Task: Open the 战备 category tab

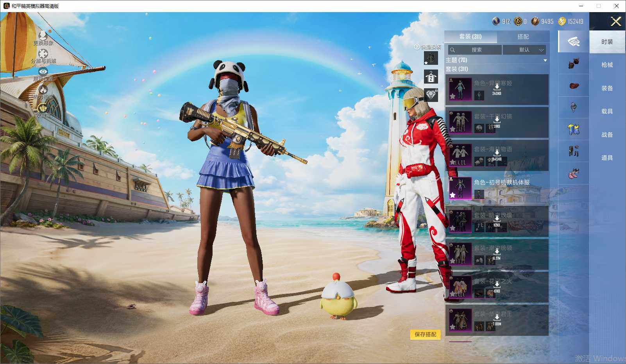Action: 607,135
